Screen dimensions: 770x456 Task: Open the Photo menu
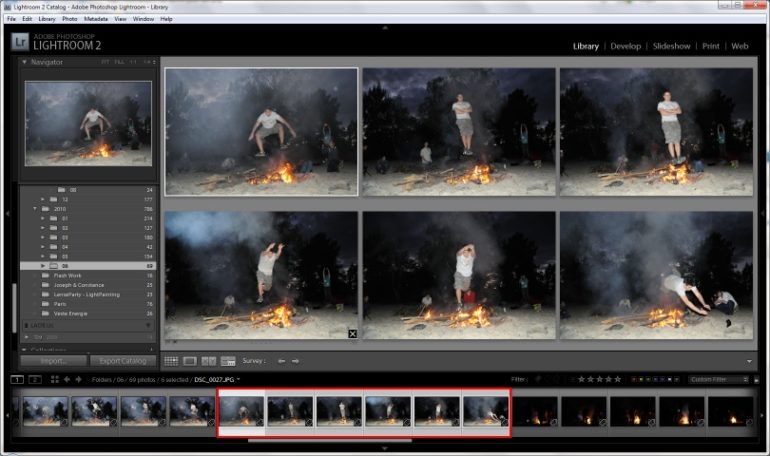pyautogui.click(x=70, y=19)
